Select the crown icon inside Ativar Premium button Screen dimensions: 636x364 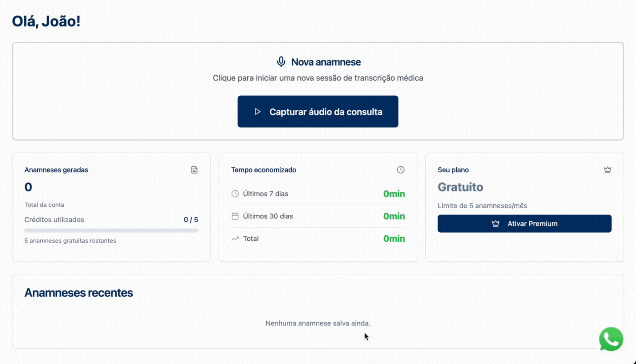(x=495, y=223)
